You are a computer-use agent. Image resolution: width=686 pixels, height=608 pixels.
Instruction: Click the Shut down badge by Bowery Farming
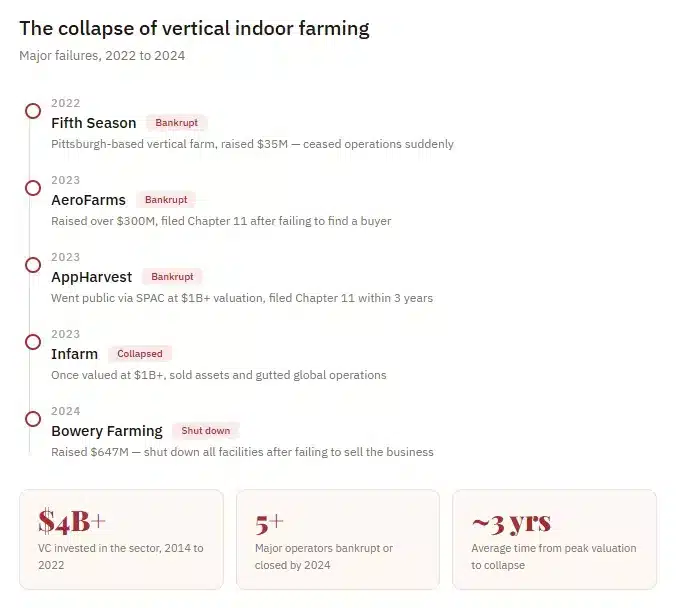[x=205, y=431]
